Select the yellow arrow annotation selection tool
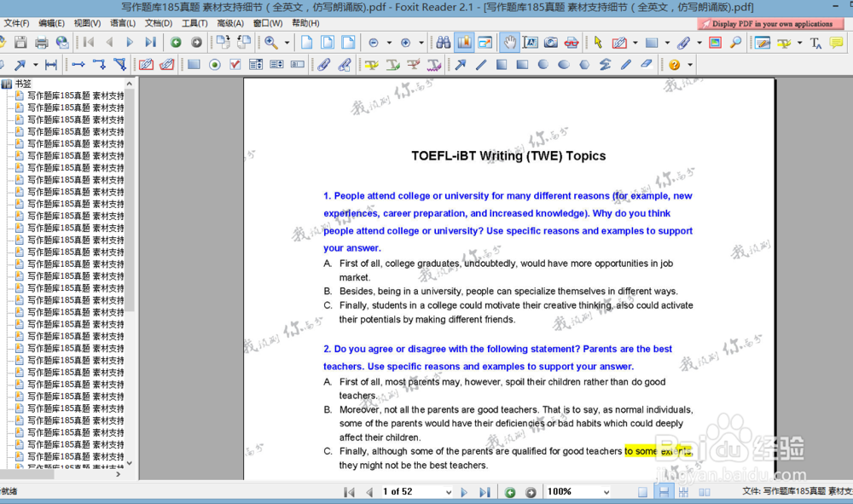The height and width of the screenshot is (504, 853). (x=598, y=43)
